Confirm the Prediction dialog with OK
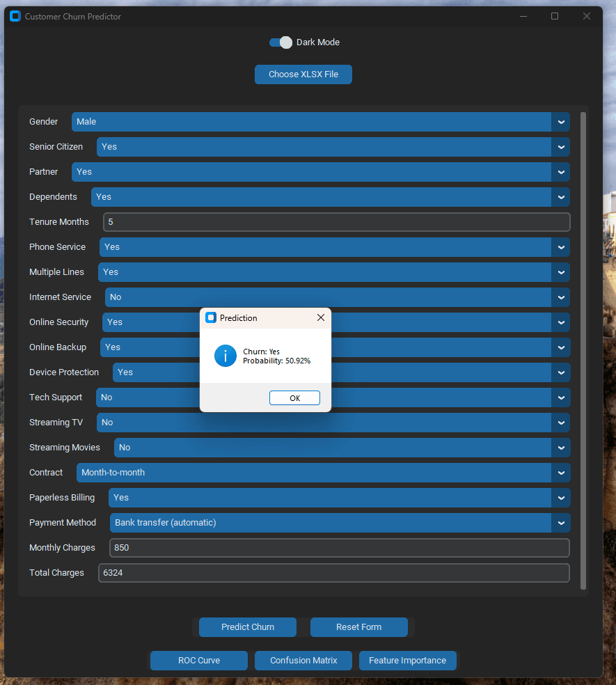 click(294, 398)
